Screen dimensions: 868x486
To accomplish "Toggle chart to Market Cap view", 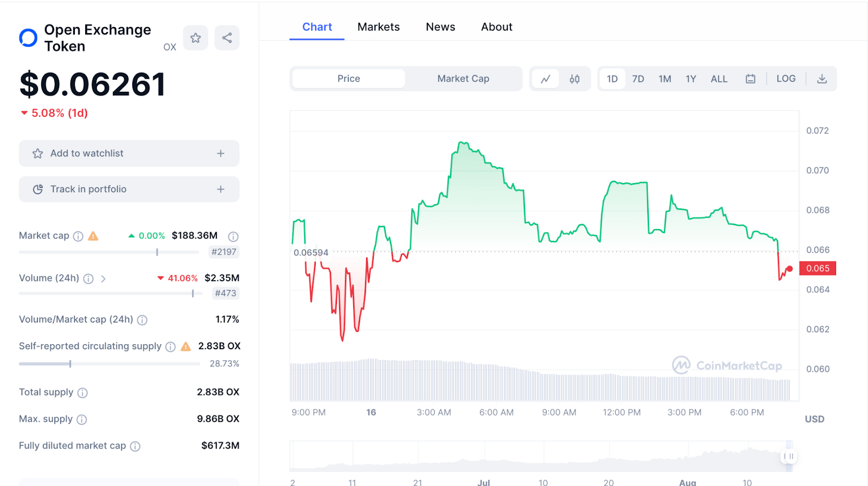I will [463, 79].
